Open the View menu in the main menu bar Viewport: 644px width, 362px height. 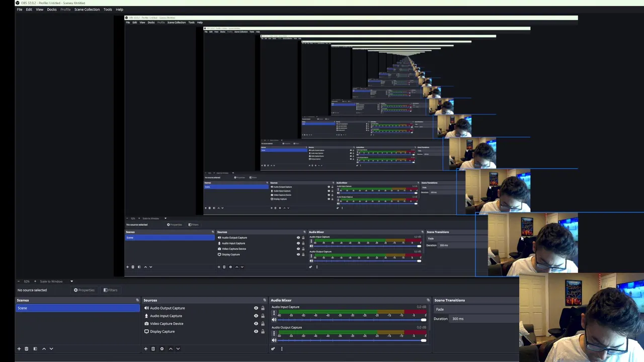coord(39,10)
